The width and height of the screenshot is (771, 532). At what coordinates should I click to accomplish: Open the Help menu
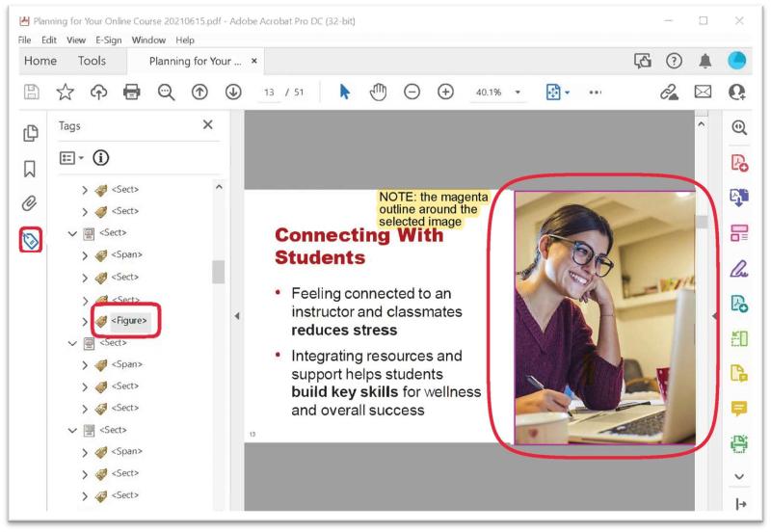pos(185,40)
